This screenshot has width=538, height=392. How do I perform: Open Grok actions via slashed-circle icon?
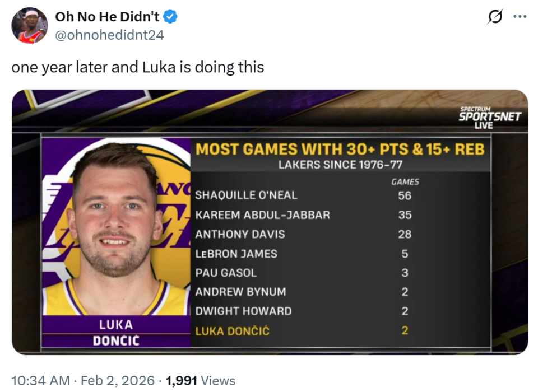(495, 17)
